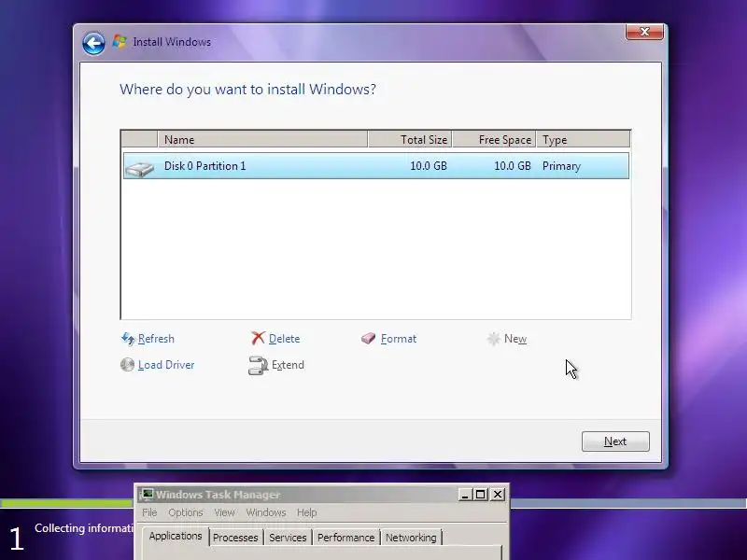The width and height of the screenshot is (747, 560).
Task: Sort by the Total Size column header
Action: (x=410, y=139)
